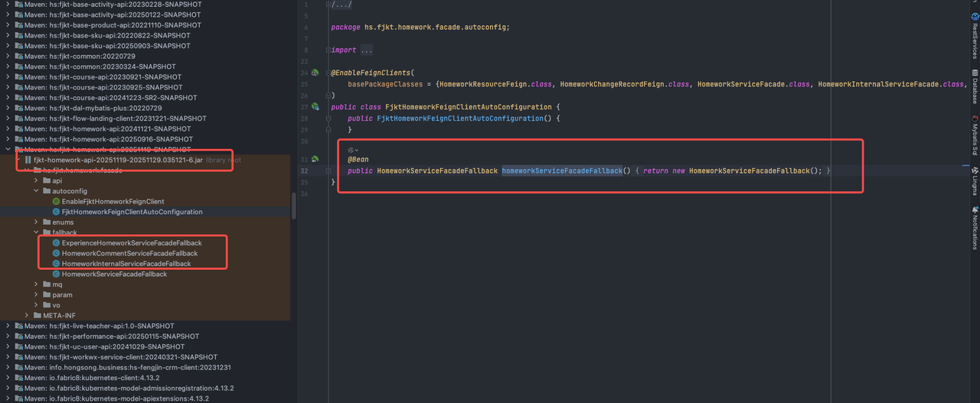Collapse the fallback package node
Image resolution: width=980 pixels, height=403 pixels.
point(37,232)
